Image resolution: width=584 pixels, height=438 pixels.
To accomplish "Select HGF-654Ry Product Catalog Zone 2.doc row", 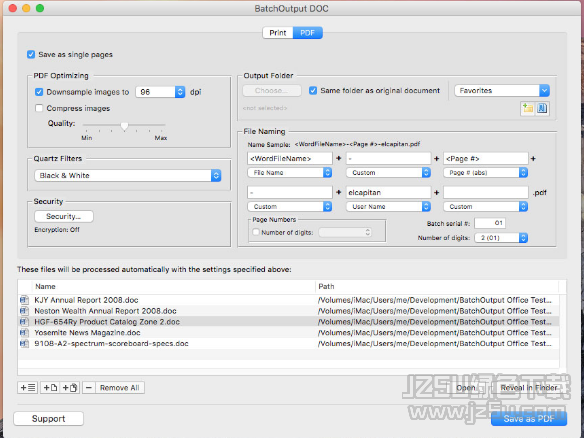I will coord(289,321).
